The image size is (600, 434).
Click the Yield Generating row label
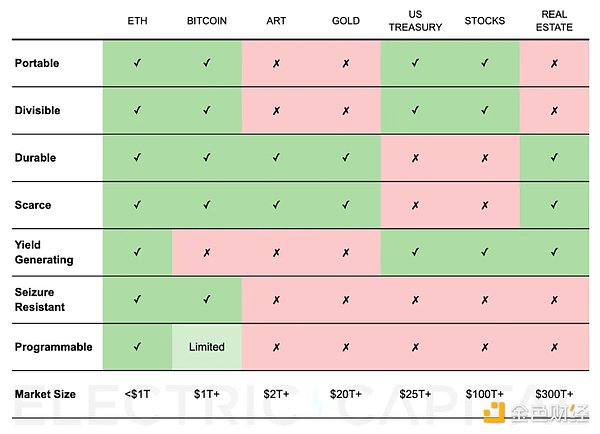pyautogui.click(x=44, y=252)
